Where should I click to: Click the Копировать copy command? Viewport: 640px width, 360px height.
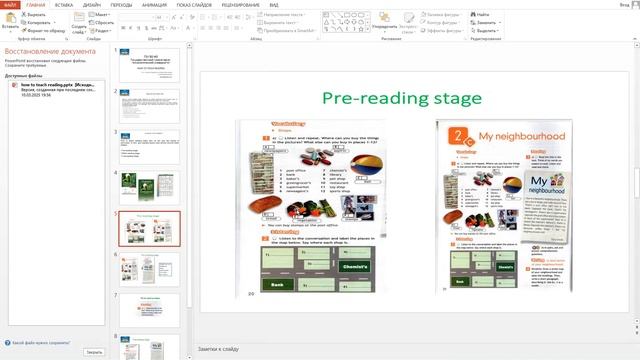click(37, 22)
